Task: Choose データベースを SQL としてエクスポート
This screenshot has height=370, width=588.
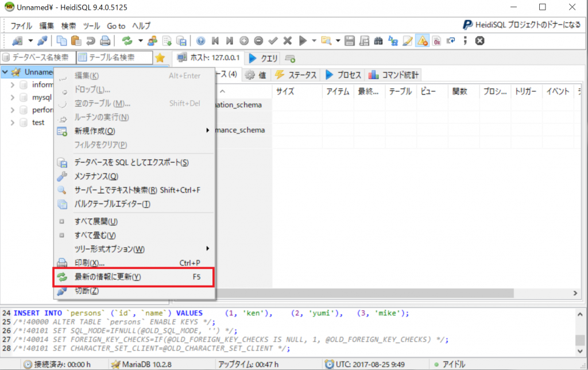Action: point(134,163)
